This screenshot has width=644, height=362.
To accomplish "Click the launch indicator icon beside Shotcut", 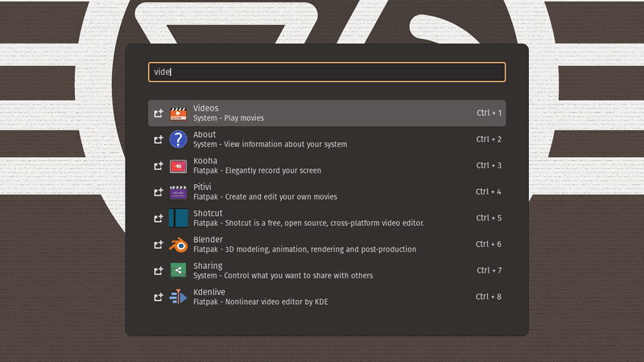I will 159,218.
